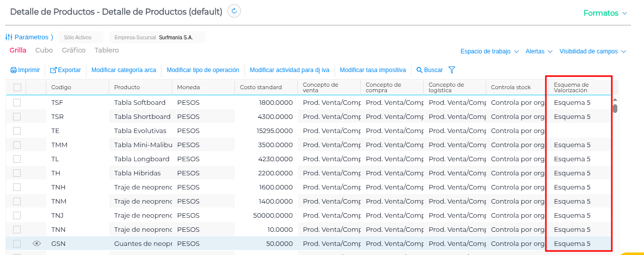Toggle the select-all header checkbox
The width and height of the screenshot is (644, 255).
(17, 87)
